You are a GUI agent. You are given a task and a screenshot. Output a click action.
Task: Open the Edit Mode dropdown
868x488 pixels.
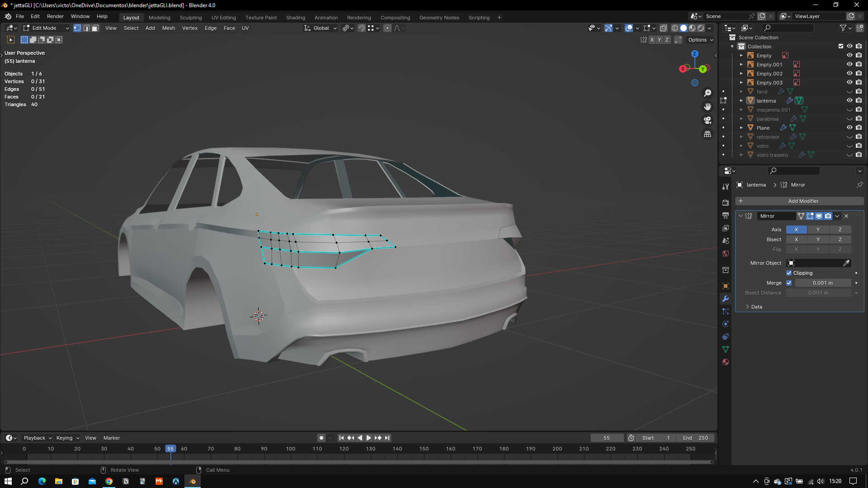point(46,28)
